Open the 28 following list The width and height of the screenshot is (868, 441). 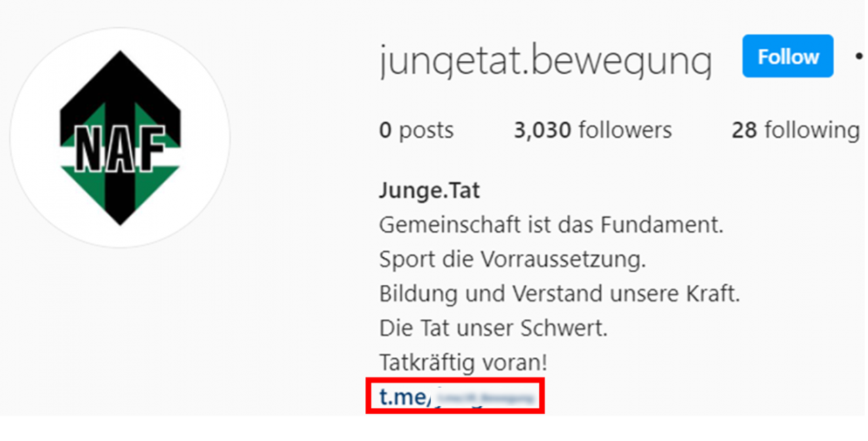(x=795, y=130)
